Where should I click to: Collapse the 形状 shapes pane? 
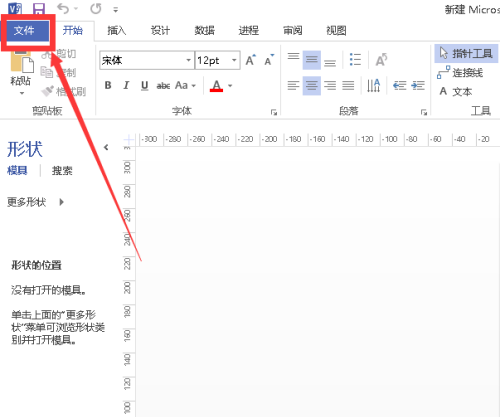(x=106, y=147)
